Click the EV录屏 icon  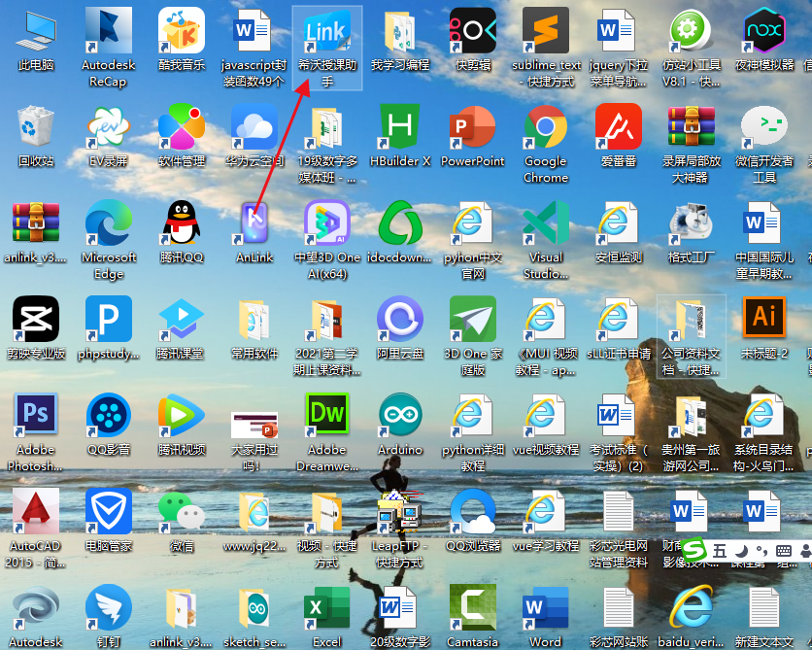point(108,127)
